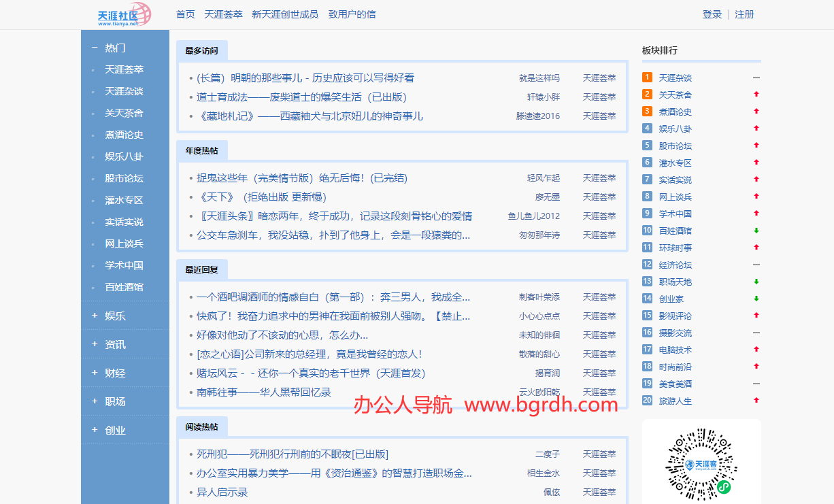The width and height of the screenshot is (834, 504).
Task: View author 就是这样吗 profile
Action: coord(539,78)
